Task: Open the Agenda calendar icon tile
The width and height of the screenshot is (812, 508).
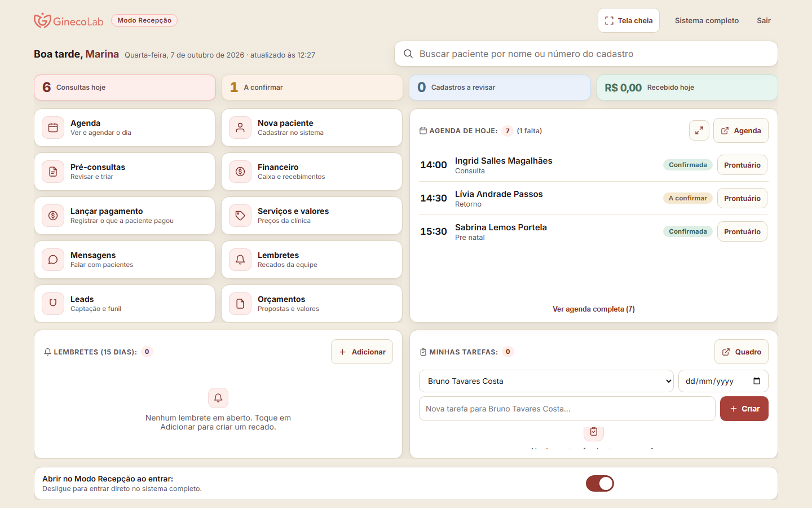Action: [53, 128]
